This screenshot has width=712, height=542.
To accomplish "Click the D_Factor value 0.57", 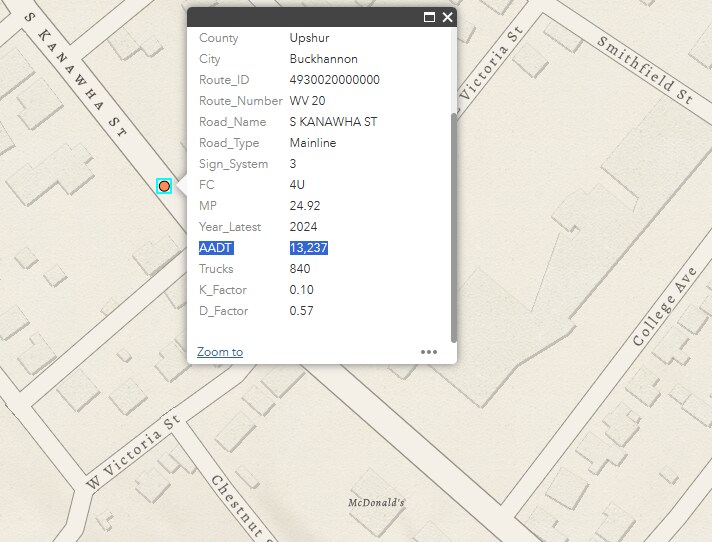I will [301, 311].
